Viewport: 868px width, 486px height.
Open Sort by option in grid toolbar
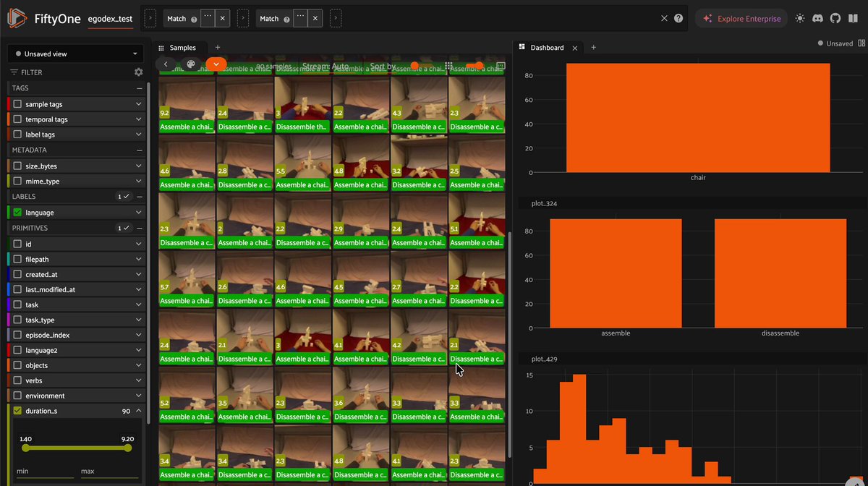tap(382, 66)
